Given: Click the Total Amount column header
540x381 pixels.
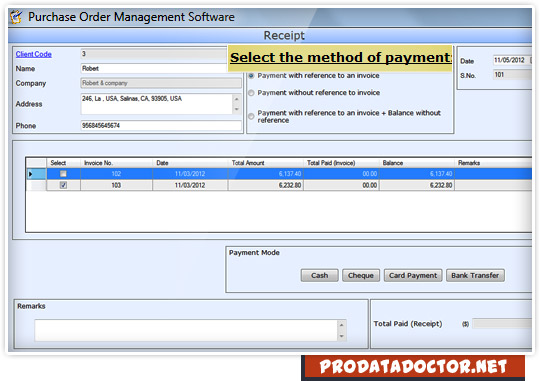Looking at the screenshot, I should coord(266,163).
